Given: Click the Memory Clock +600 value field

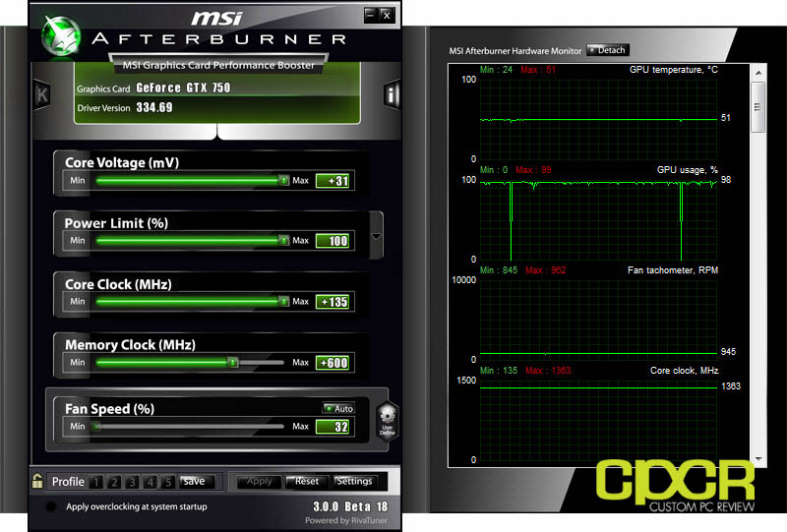Looking at the screenshot, I should tap(334, 362).
